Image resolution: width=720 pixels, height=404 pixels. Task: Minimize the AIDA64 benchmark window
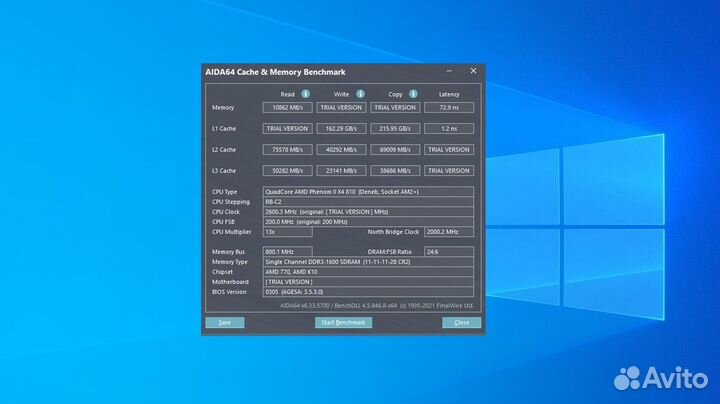pyautogui.click(x=449, y=71)
